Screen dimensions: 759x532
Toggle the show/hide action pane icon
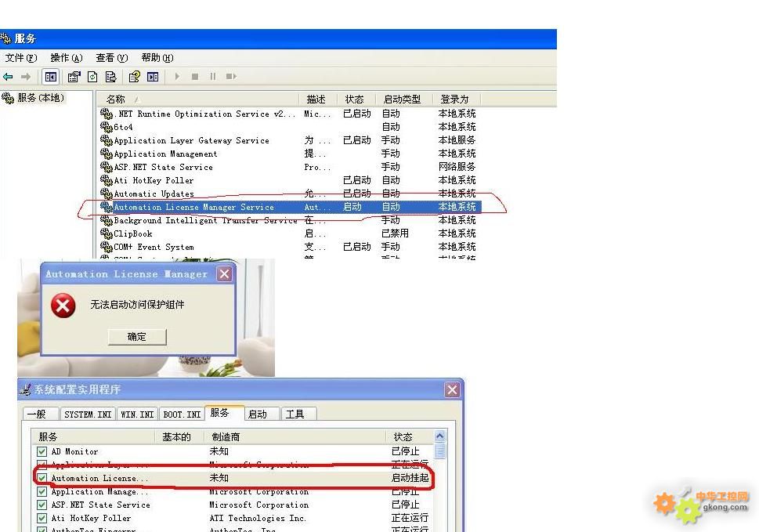coord(153,77)
